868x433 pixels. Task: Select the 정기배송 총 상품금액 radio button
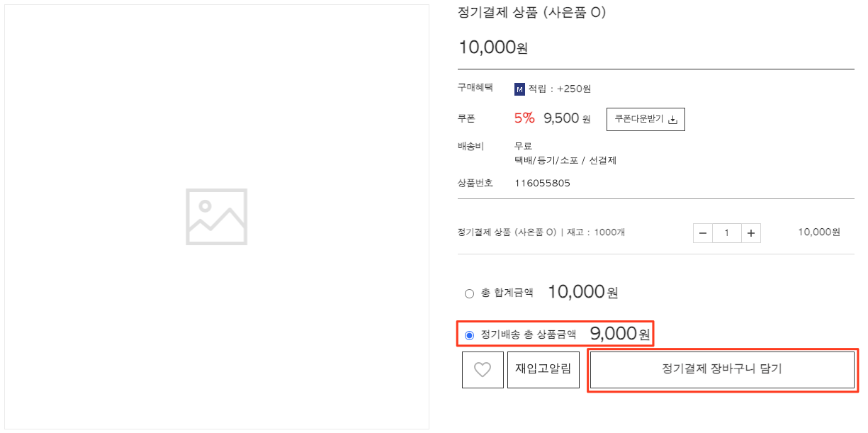[469, 335]
